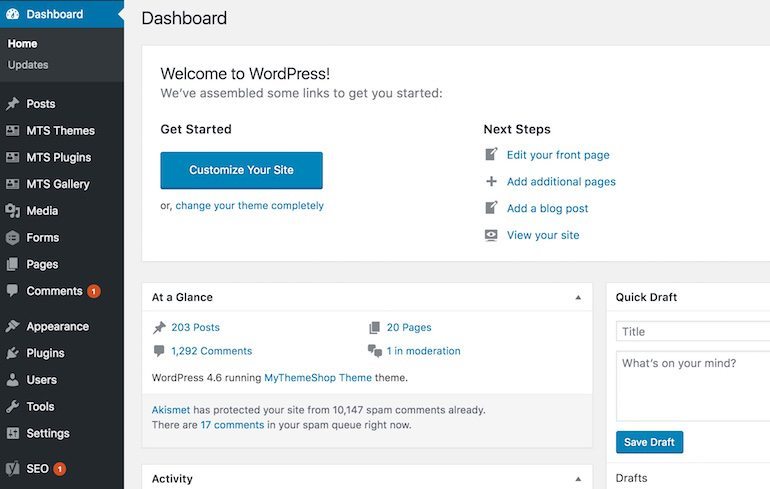Open the Dashboard menu item
The width and height of the screenshot is (770, 489).
click(62, 14)
